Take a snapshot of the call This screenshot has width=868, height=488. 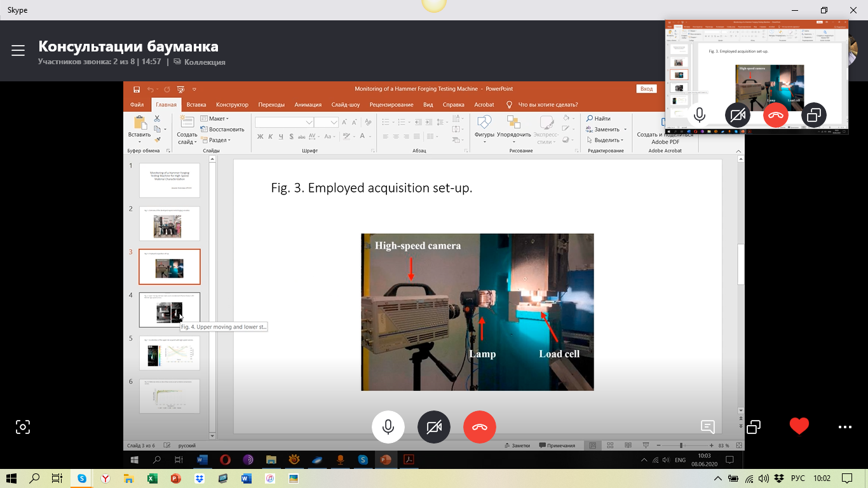[x=23, y=427]
